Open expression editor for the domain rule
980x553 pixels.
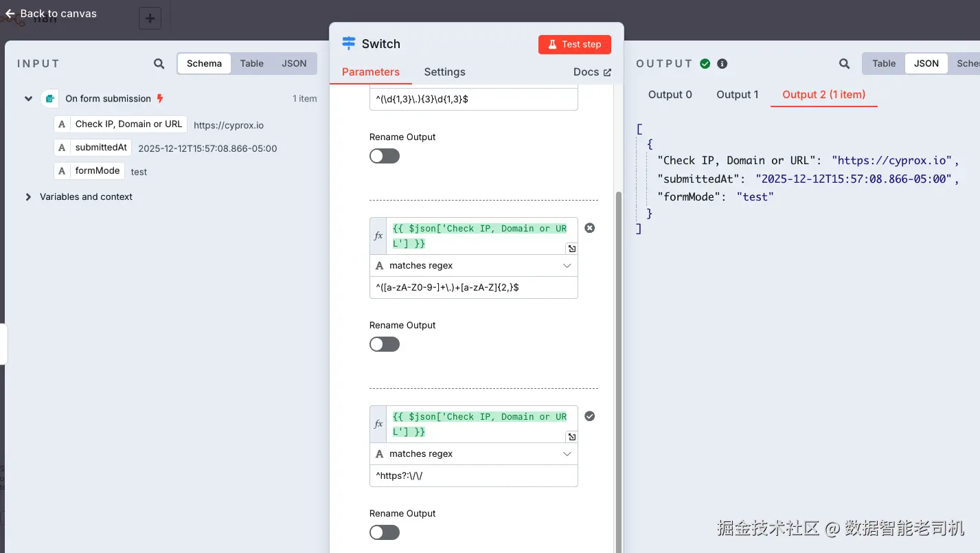click(571, 249)
